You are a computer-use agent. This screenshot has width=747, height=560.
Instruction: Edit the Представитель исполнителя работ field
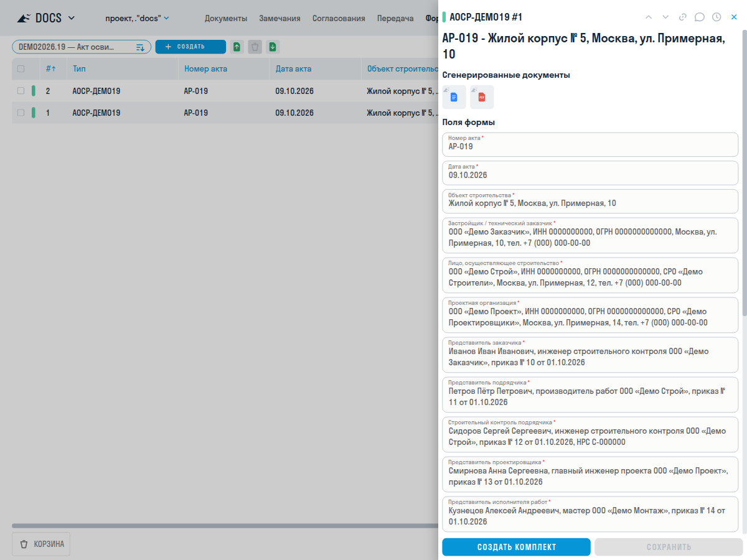tap(590, 514)
